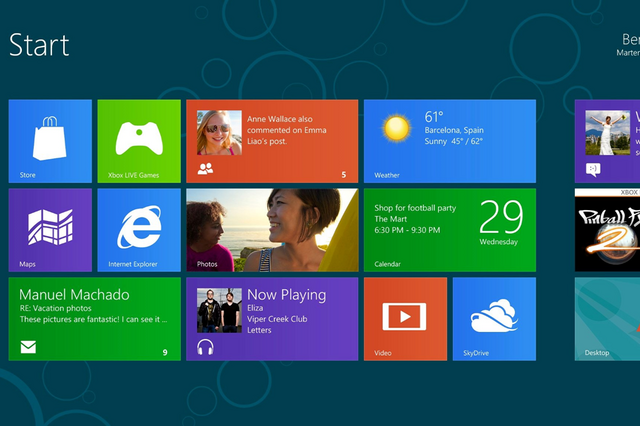The width and height of the screenshot is (640, 426).
Task: Click the 'Start' heading text
Action: [x=39, y=45]
